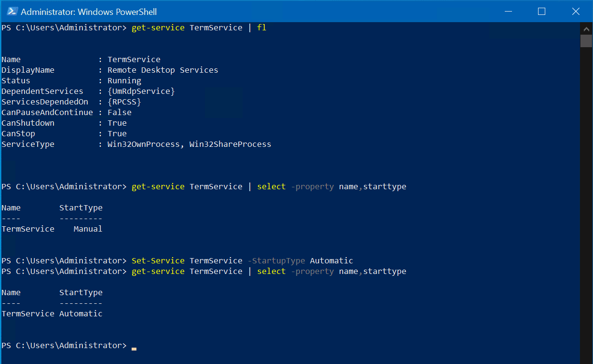Select the Manual StartType value
Viewport: 593px width, 364px height.
point(87,229)
